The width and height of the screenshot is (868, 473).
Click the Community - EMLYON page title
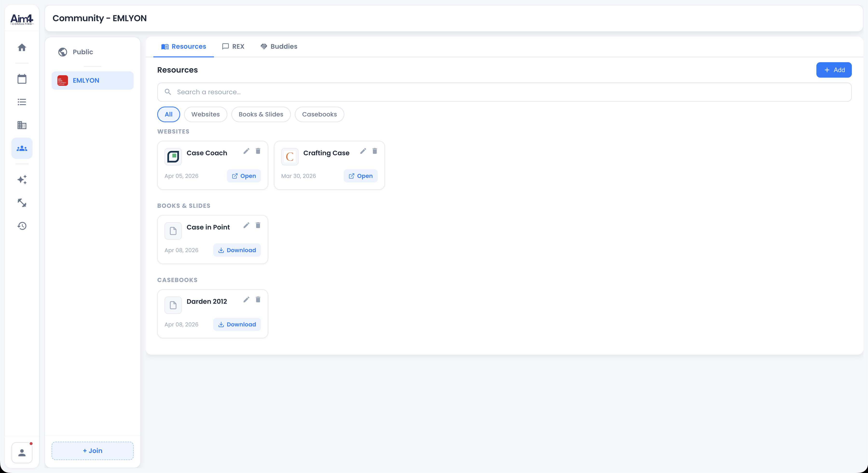100,18
